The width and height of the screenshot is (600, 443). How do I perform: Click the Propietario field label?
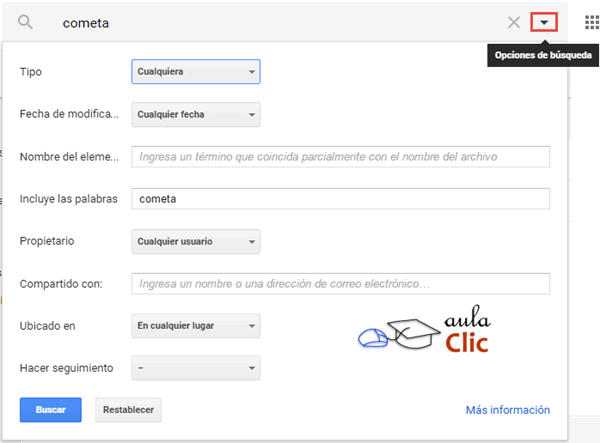(x=47, y=241)
